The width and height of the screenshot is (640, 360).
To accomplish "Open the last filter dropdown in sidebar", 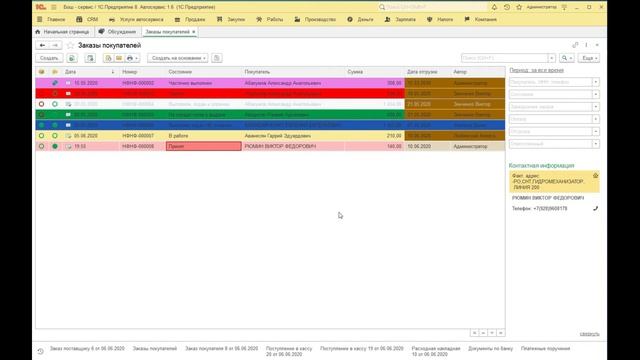I will [596, 144].
